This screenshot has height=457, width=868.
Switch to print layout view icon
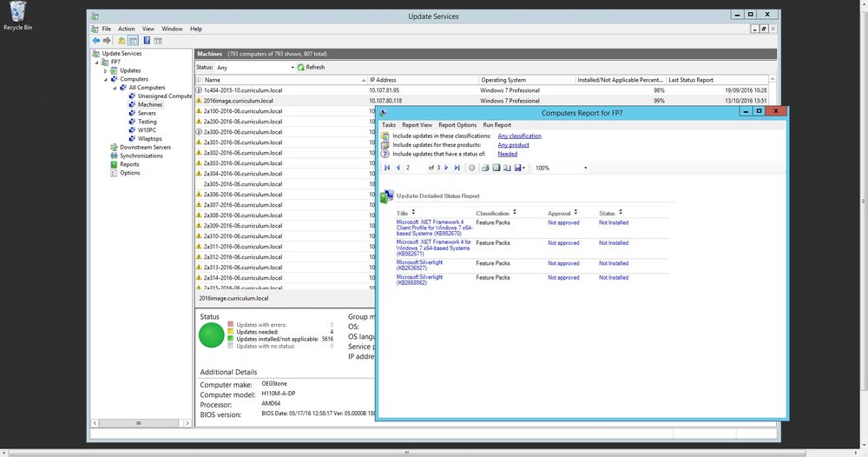click(496, 168)
